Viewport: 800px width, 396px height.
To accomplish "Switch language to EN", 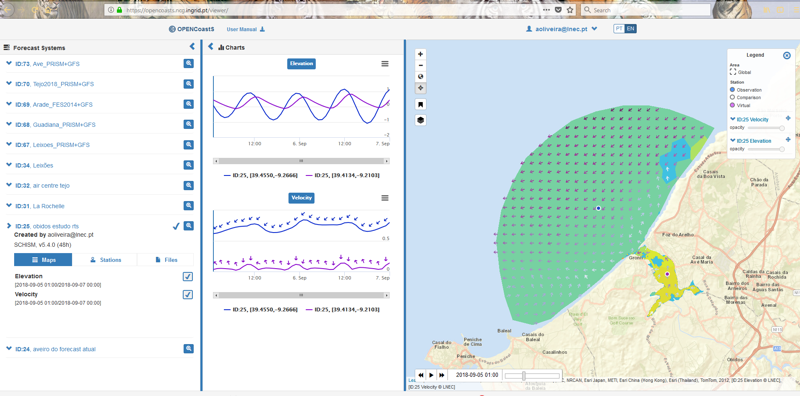I will click(x=631, y=29).
